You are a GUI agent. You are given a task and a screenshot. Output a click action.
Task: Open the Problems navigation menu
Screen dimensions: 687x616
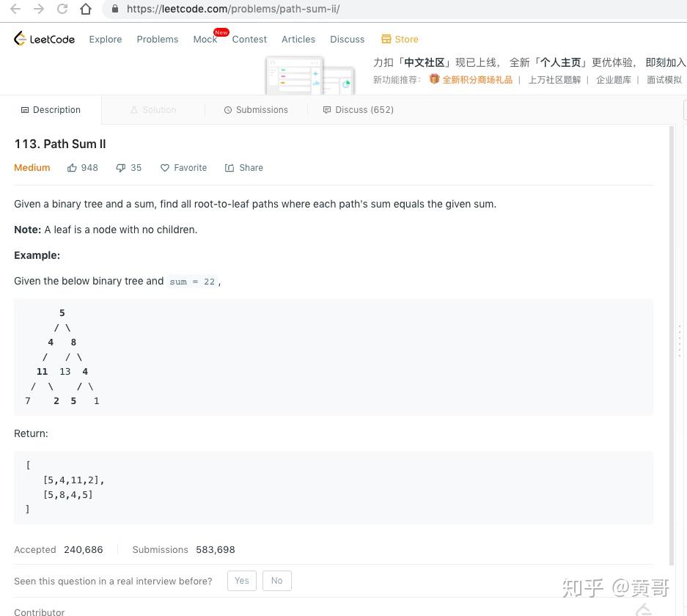(x=157, y=39)
